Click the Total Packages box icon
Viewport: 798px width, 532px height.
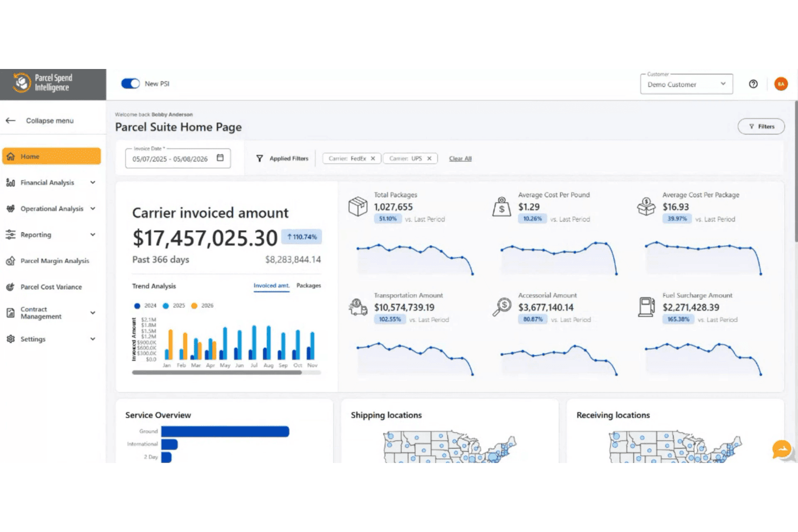tap(357, 206)
